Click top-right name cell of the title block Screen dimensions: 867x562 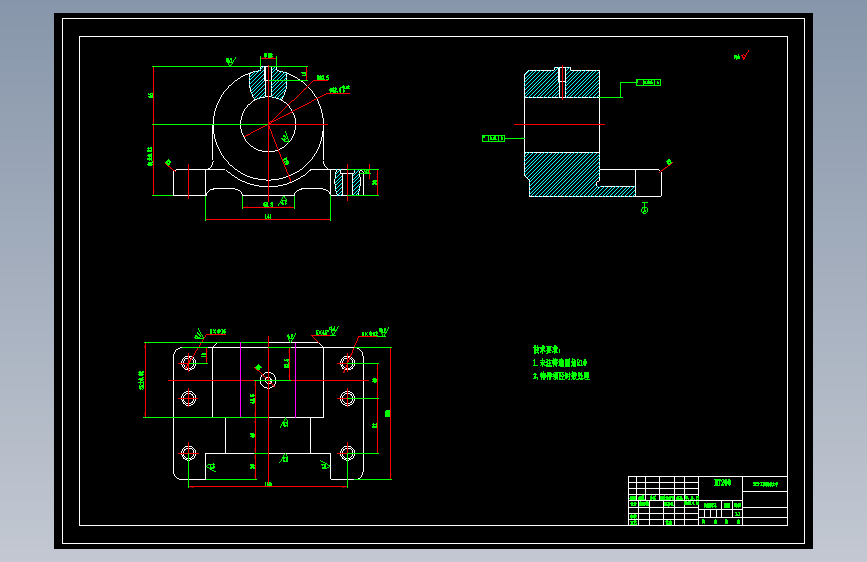coord(765,484)
